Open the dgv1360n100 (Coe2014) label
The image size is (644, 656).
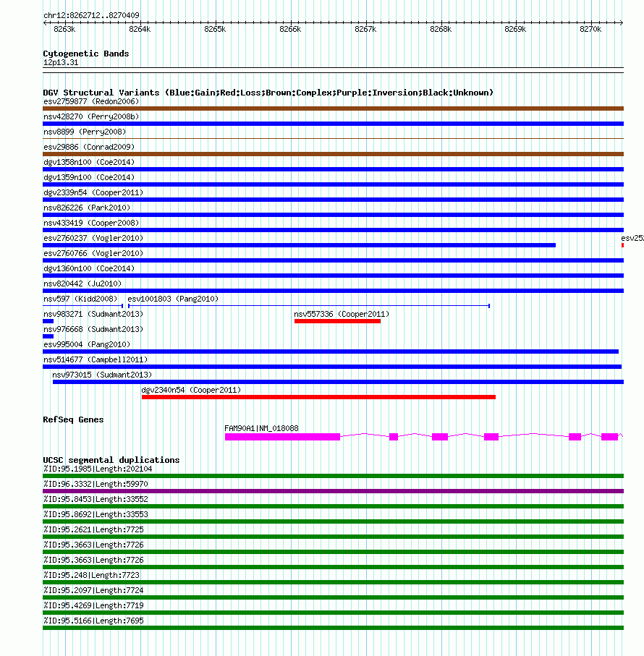89,268
